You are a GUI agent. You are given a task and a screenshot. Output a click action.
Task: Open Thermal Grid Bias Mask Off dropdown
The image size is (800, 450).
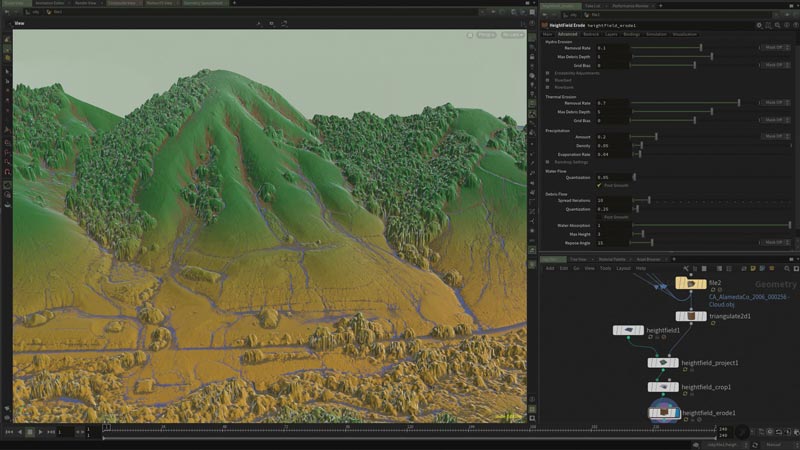pyautogui.click(x=776, y=120)
